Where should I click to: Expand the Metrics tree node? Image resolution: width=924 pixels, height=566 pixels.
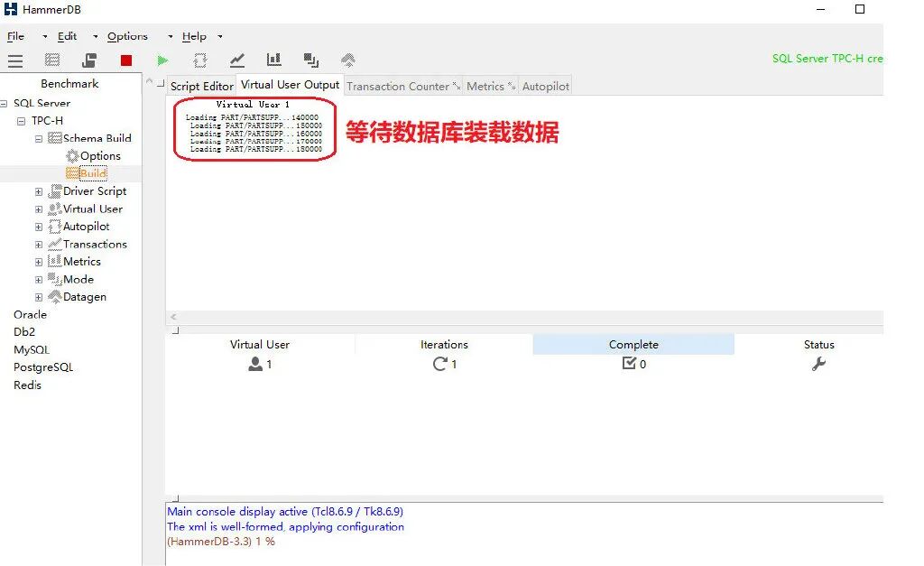38,262
